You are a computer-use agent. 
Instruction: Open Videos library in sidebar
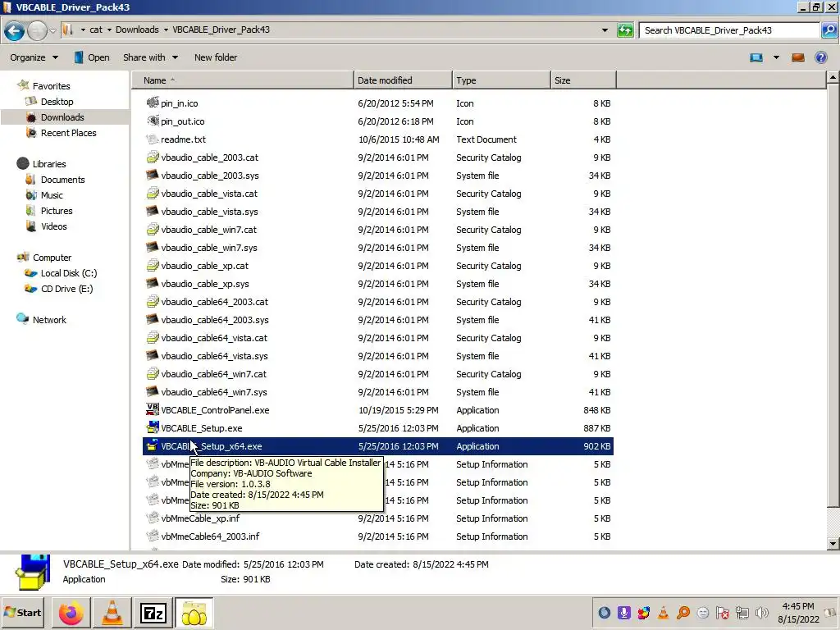pos(53,226)
